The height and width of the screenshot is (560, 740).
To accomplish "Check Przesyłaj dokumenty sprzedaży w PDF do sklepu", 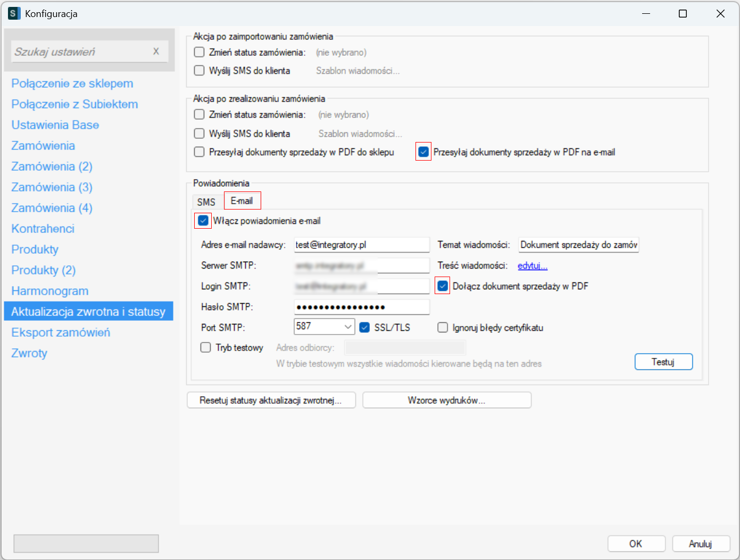I will click(x=199, y=152).
